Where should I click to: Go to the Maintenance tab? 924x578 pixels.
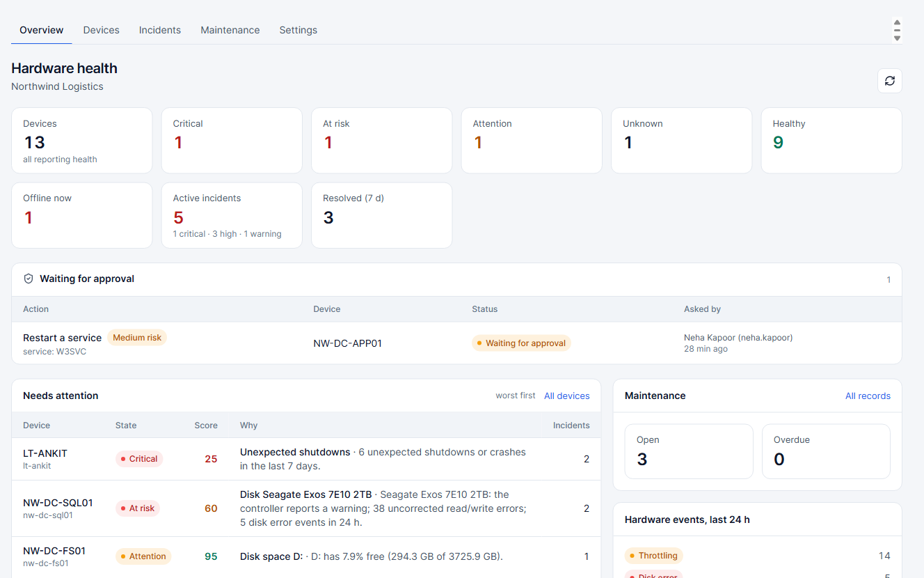(230, 30)
